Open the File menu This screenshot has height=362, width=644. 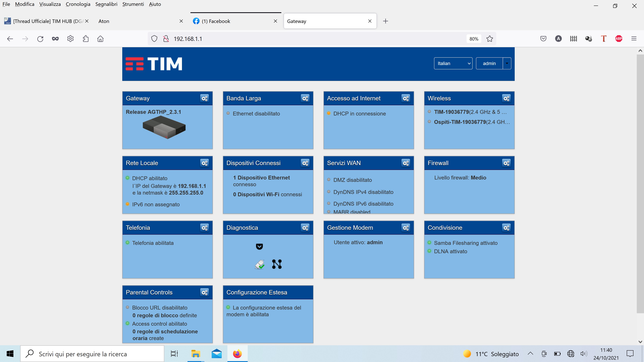pyautogui.click(x=6, y=4)
